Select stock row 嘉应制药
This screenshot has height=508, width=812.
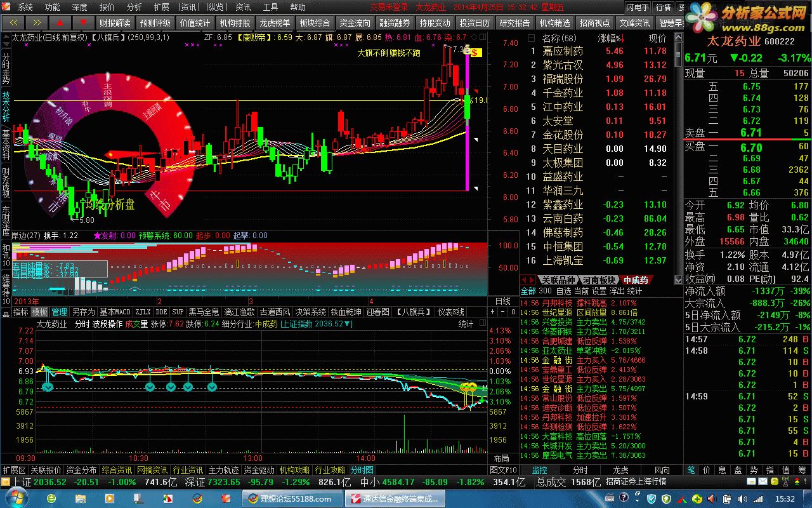(600, 51)
